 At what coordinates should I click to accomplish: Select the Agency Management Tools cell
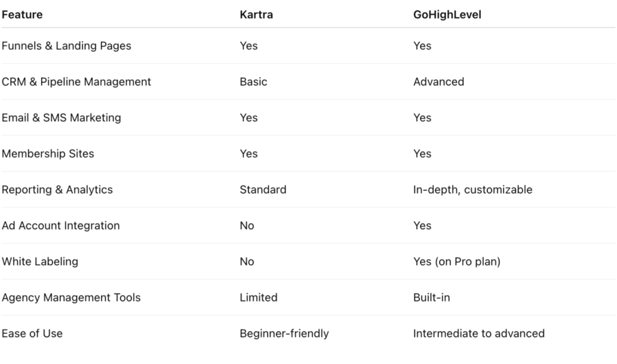click(x=71, y=297)
